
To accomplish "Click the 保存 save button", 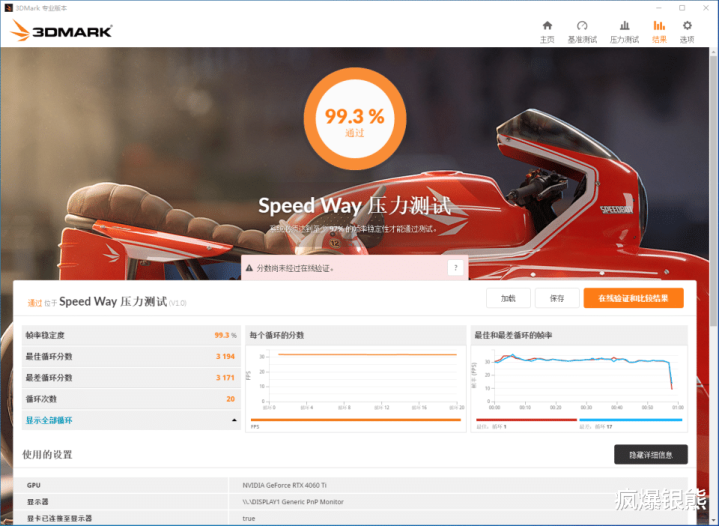I will click(557, 299).
